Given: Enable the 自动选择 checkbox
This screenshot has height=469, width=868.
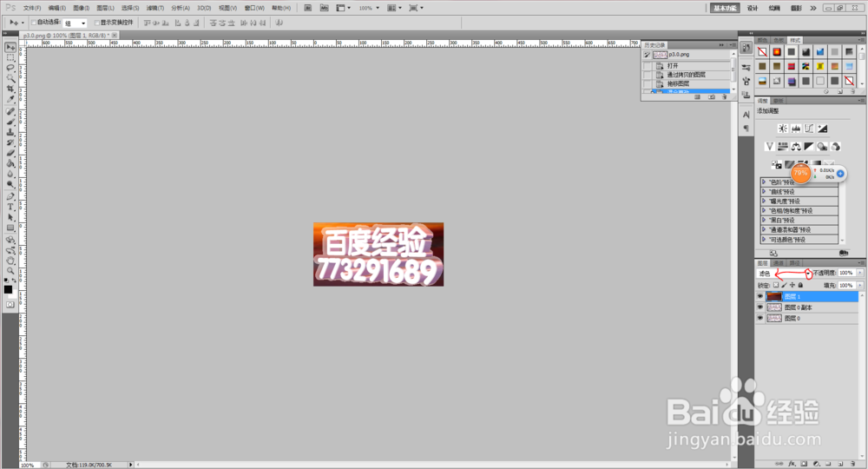Looking at the screenshot, I should pos(34,23).
